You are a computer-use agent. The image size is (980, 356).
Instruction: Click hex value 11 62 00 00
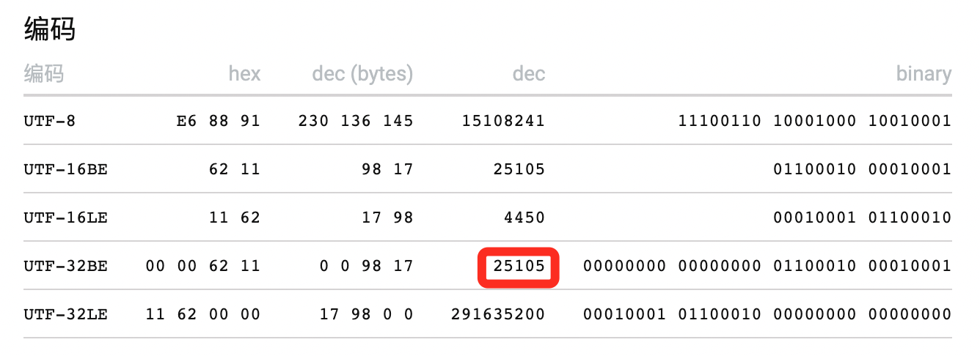pos(203,314)
